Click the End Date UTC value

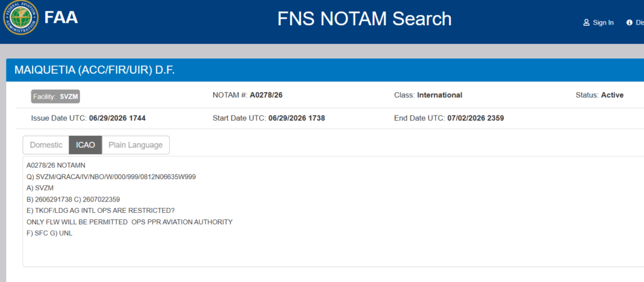[475, 119]
